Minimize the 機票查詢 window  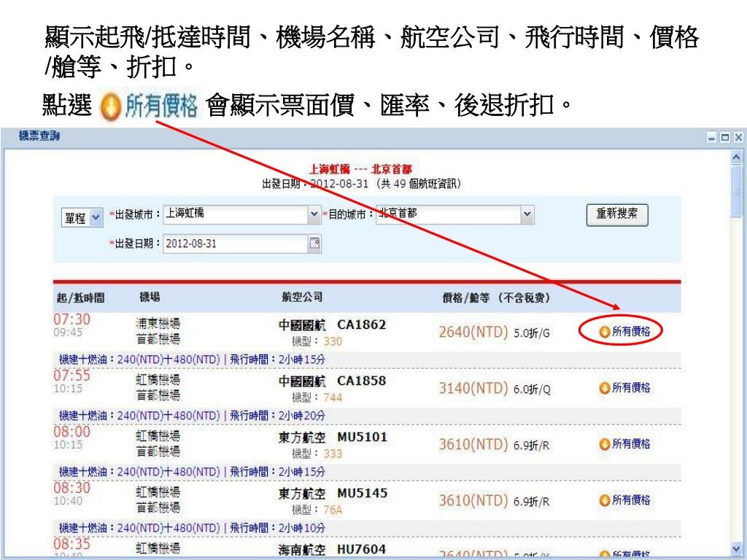coord(712,138)
